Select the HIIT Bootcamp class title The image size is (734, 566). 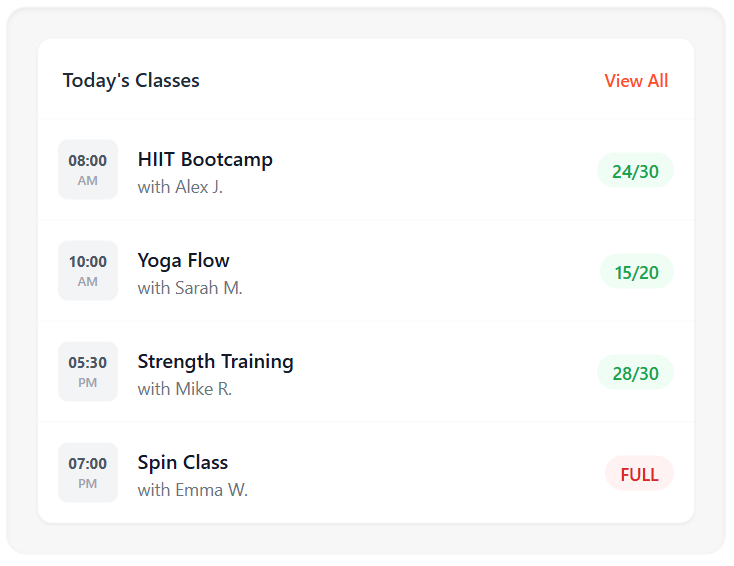click(x=205, y=159)
